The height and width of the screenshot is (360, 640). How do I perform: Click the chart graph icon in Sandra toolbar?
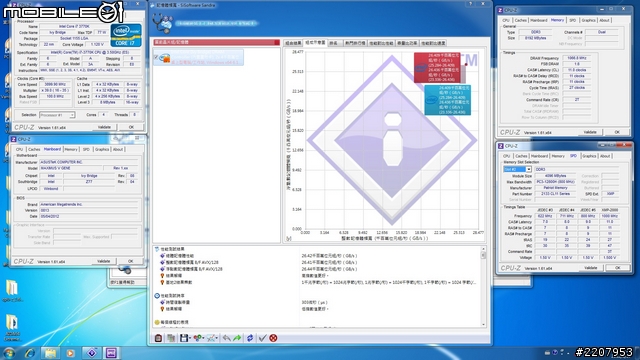coord(211,338)
